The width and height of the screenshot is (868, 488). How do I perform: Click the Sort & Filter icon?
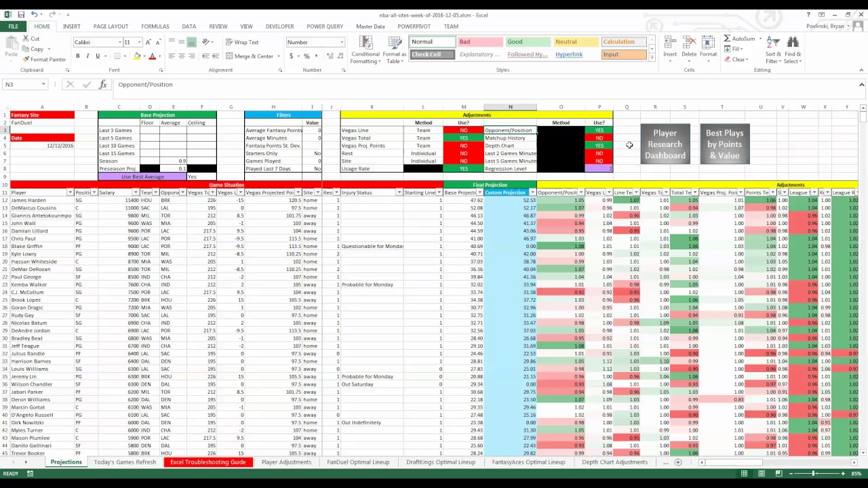[x=773, y=43]
